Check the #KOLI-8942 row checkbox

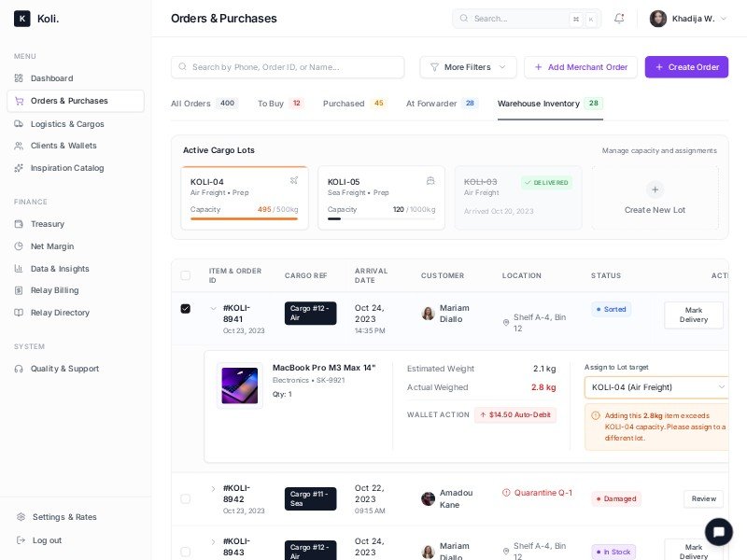click(x=185, y=498)
